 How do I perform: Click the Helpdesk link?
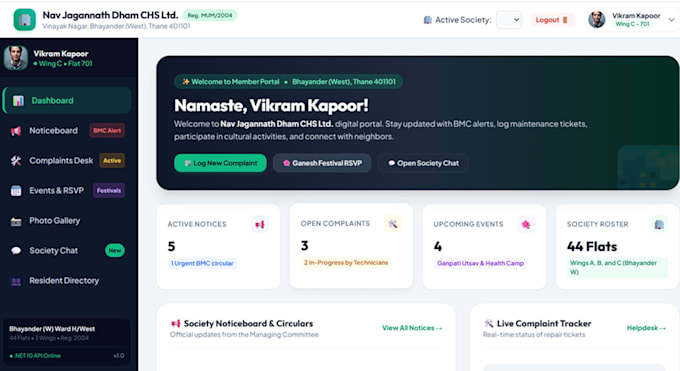pos(646,328)
